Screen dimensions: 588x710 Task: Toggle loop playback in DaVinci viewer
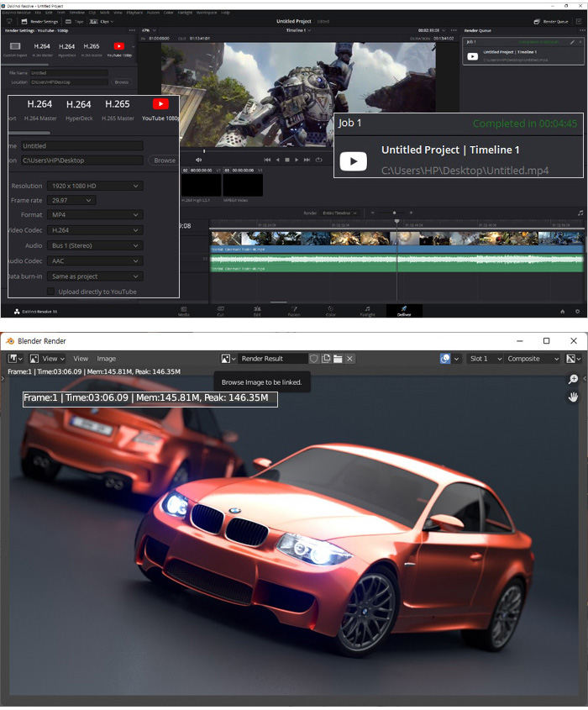pyautogui.click(x=318, y=160)
